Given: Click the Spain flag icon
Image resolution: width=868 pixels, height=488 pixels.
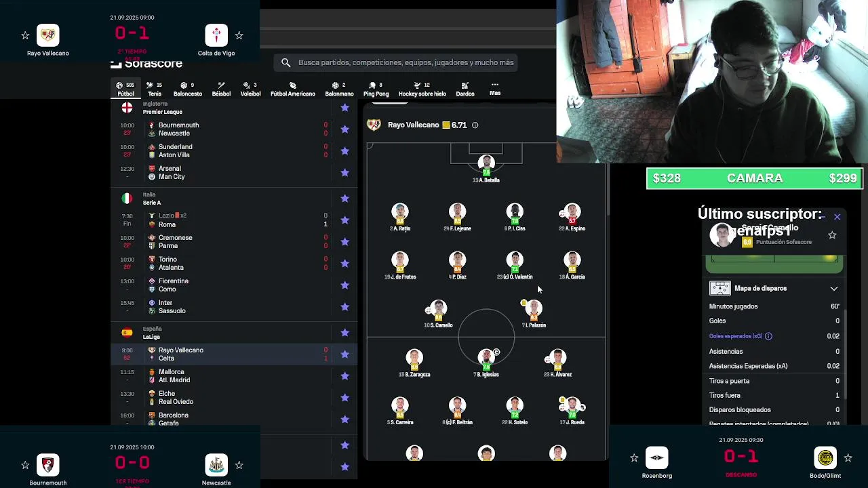Looking at the screenshot, I should click(127, 332).
